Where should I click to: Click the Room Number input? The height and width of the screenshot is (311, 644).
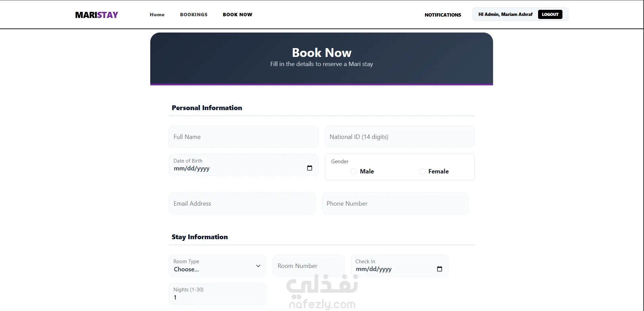point(308,266)
